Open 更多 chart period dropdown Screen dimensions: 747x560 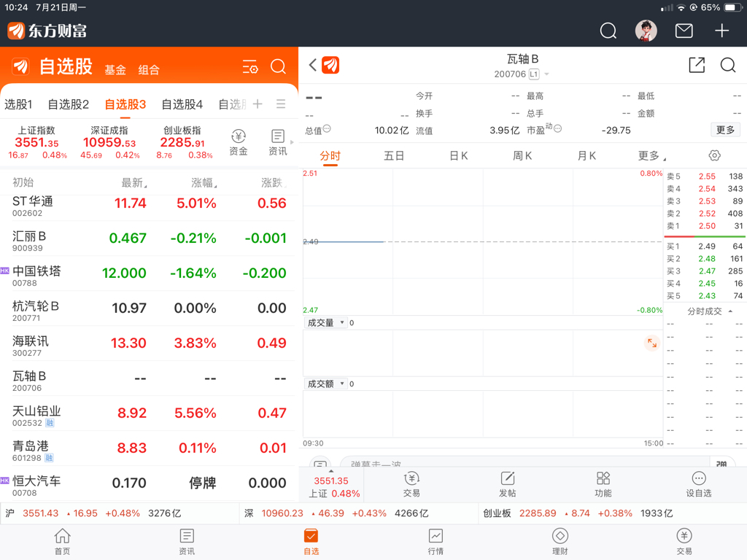coord(651,156)
